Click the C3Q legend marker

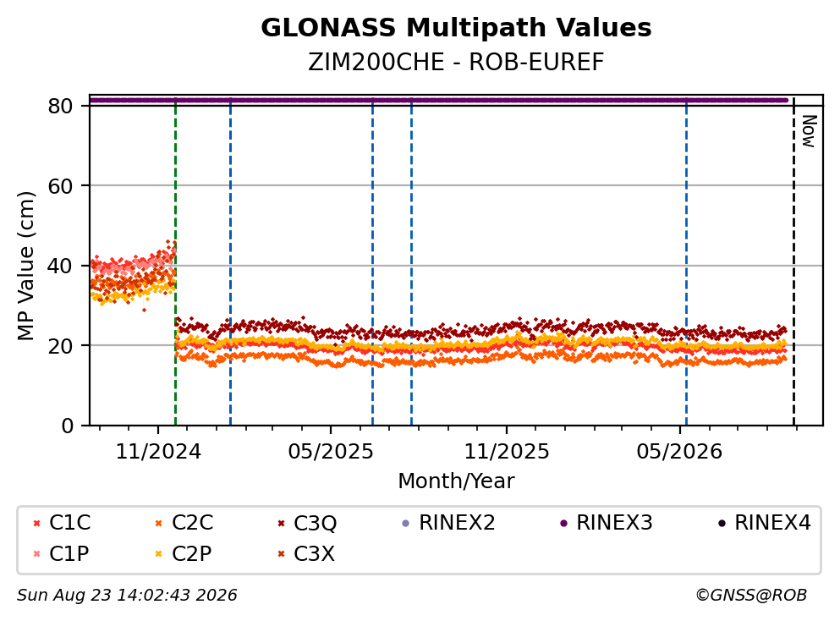pyautogui.click(x=281, y=523)
